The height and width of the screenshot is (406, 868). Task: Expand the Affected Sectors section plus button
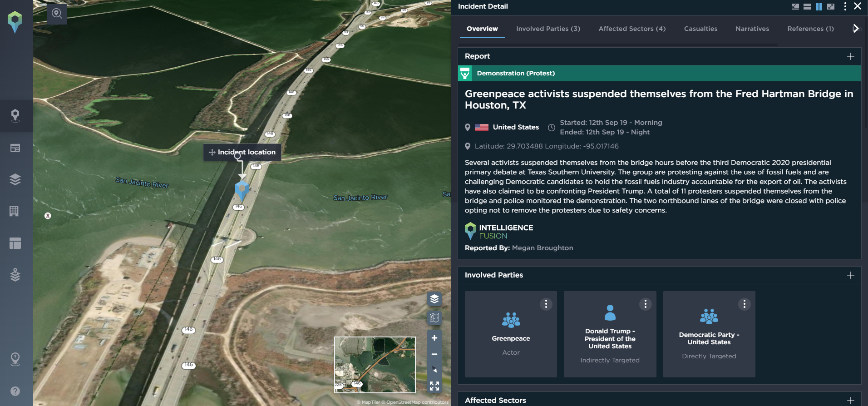click(x=851, y=401)
